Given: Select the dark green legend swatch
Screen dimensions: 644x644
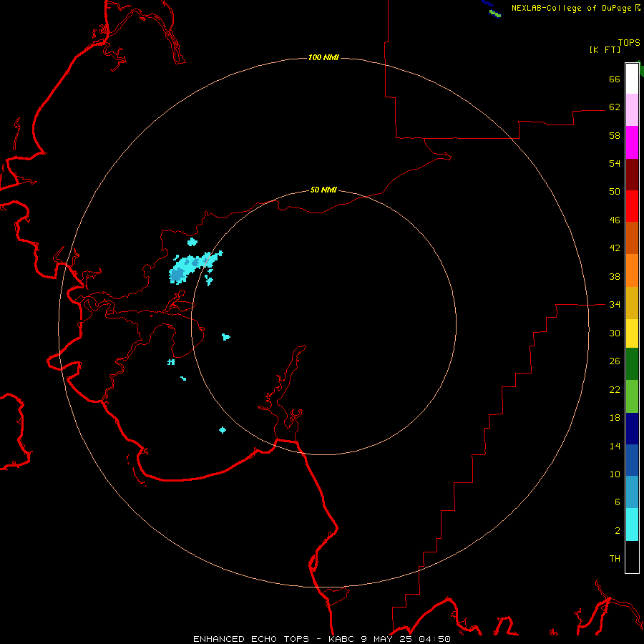Looking at the screenshot, I should 632,364.
